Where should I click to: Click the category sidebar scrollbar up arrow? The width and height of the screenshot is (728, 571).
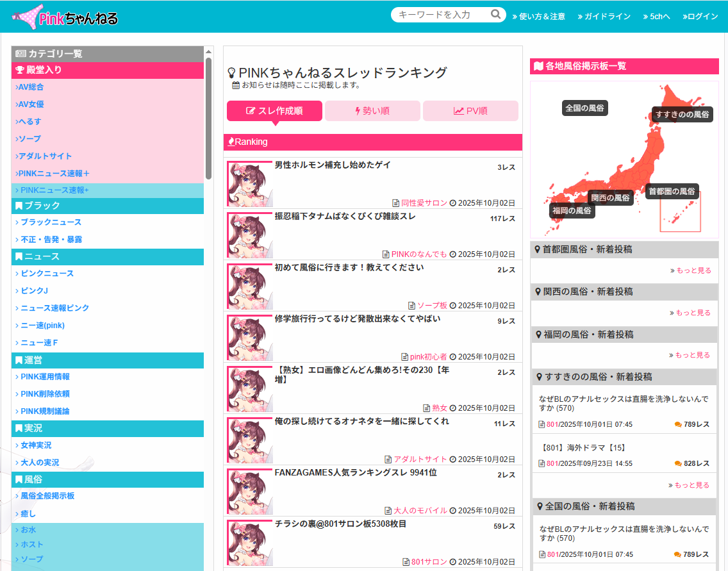pyautogui.click(x=208, y=51)
